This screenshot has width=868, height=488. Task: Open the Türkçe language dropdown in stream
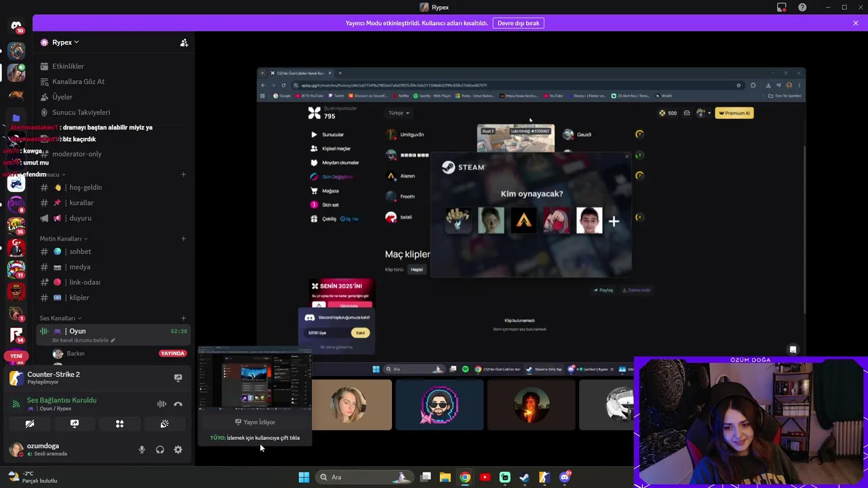(399, 113)
